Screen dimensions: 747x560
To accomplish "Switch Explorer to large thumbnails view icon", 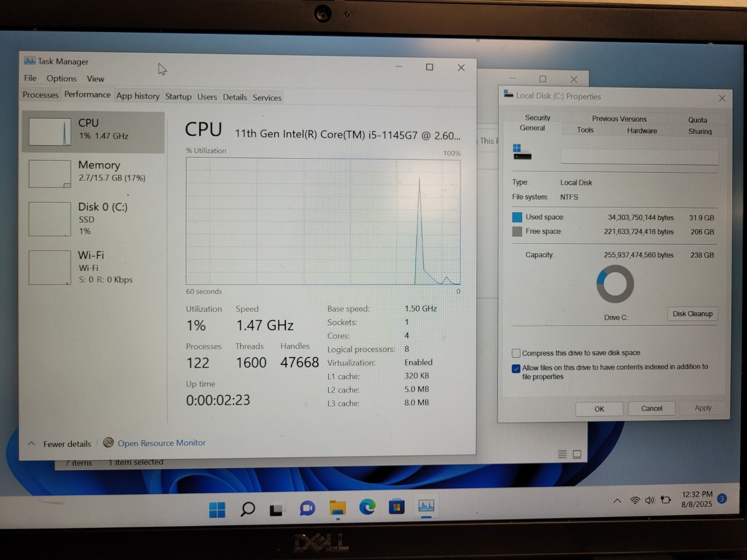I will (577, 454).
